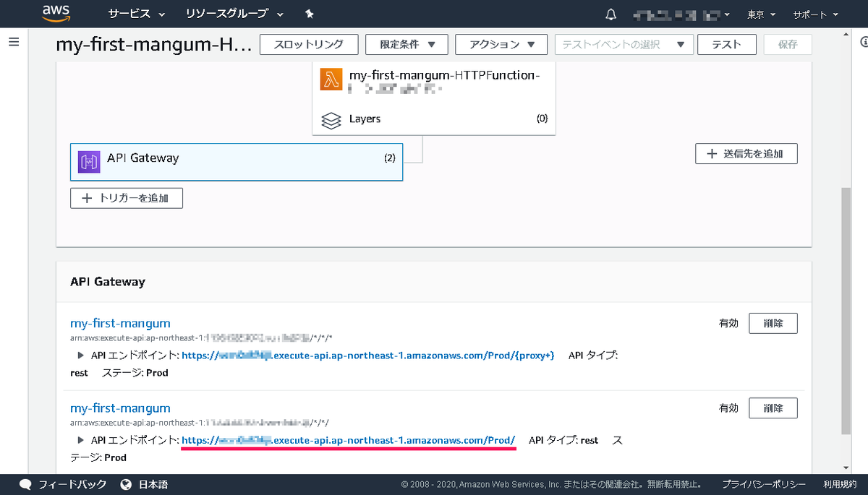Click the 日本語 language selector

[x=153, y=484]
